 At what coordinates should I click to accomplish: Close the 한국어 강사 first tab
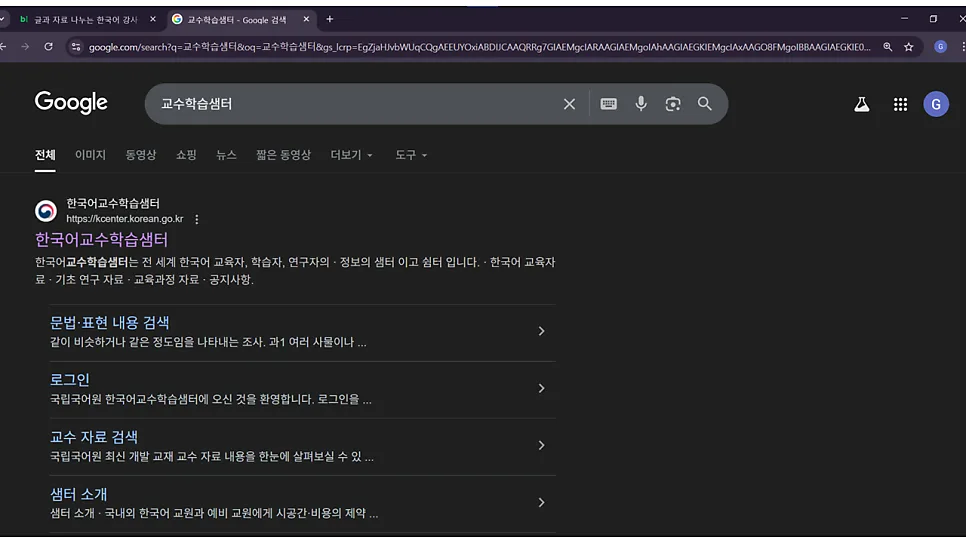tap(153, 19)
